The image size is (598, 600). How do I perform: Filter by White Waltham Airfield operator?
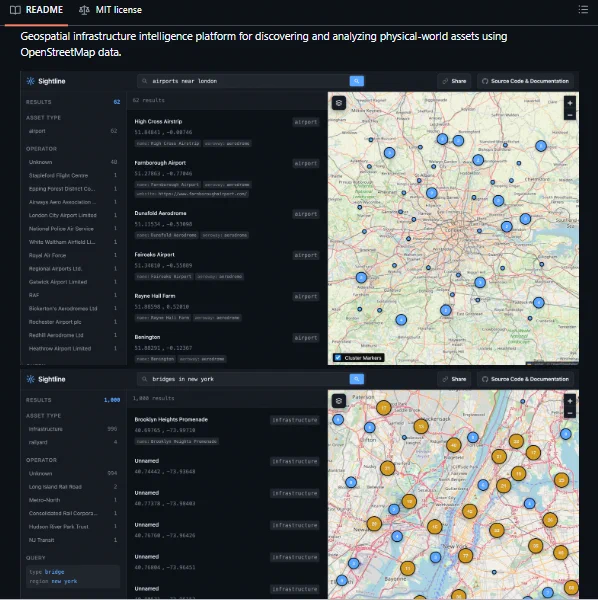(x=73, y=242)
